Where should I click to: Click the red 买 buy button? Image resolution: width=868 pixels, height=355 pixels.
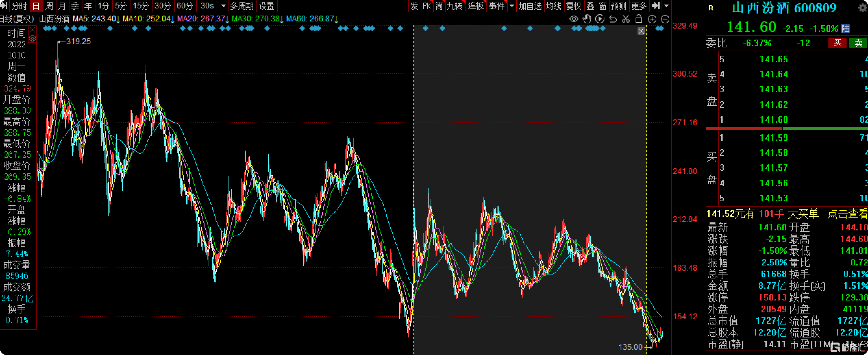(838, 43)
